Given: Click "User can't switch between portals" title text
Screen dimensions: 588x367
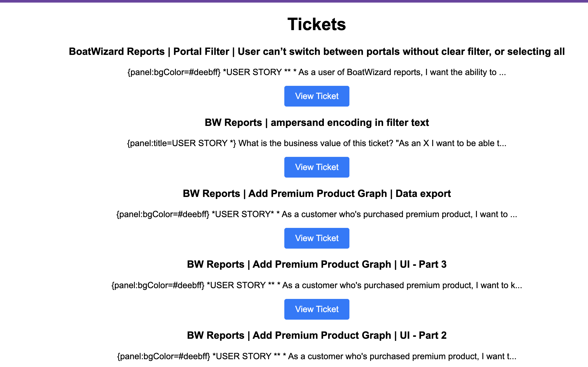Looking at the screenshot, I should 323,52.
